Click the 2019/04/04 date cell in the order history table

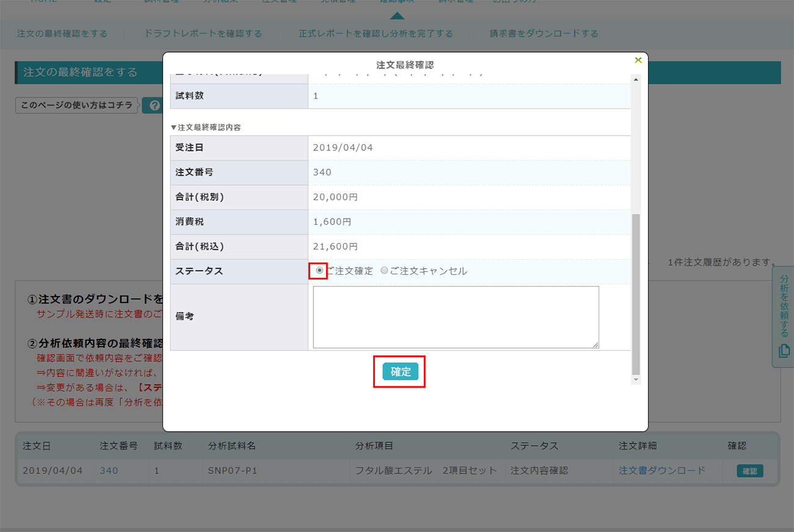(x=53, y=470)
